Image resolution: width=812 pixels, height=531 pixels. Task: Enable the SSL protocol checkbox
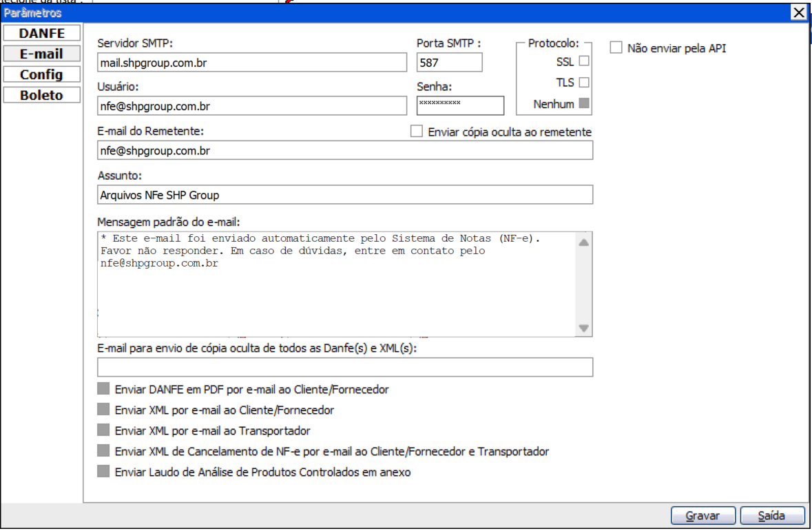pos(584,61)
